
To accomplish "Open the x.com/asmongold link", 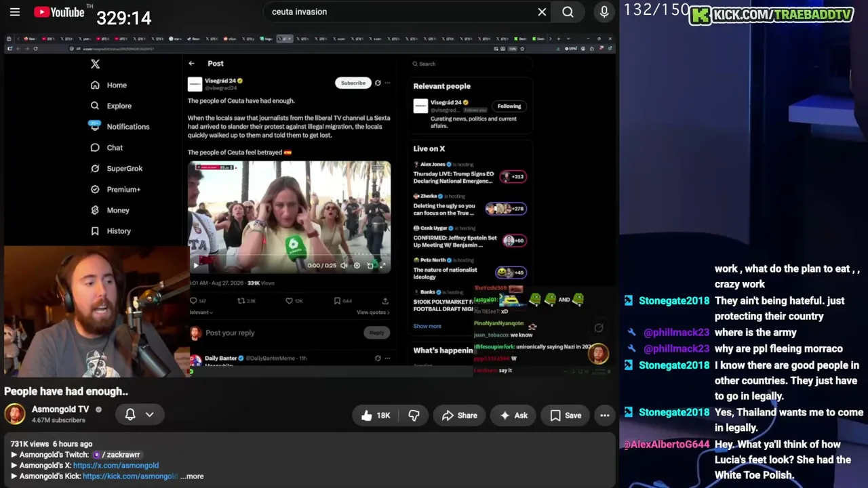I will click(x=116, y=466).
